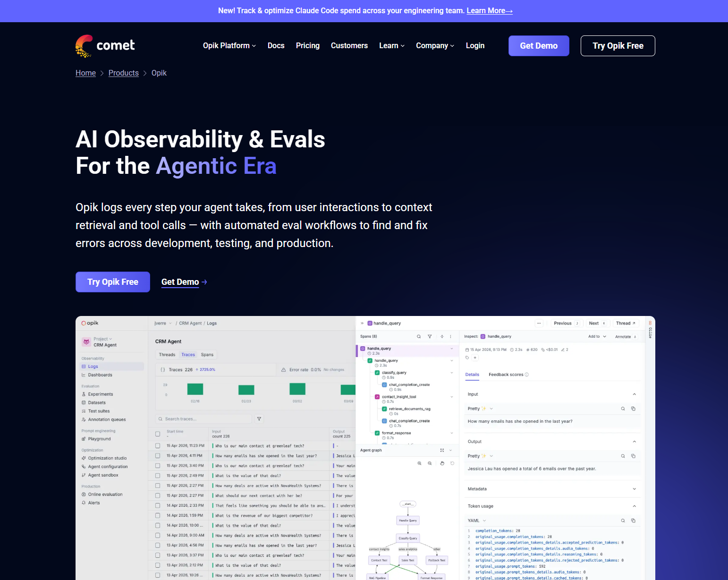Check the 15 Apr 4:11 PM trace row

pyautogui.click(x=158, y=456)
